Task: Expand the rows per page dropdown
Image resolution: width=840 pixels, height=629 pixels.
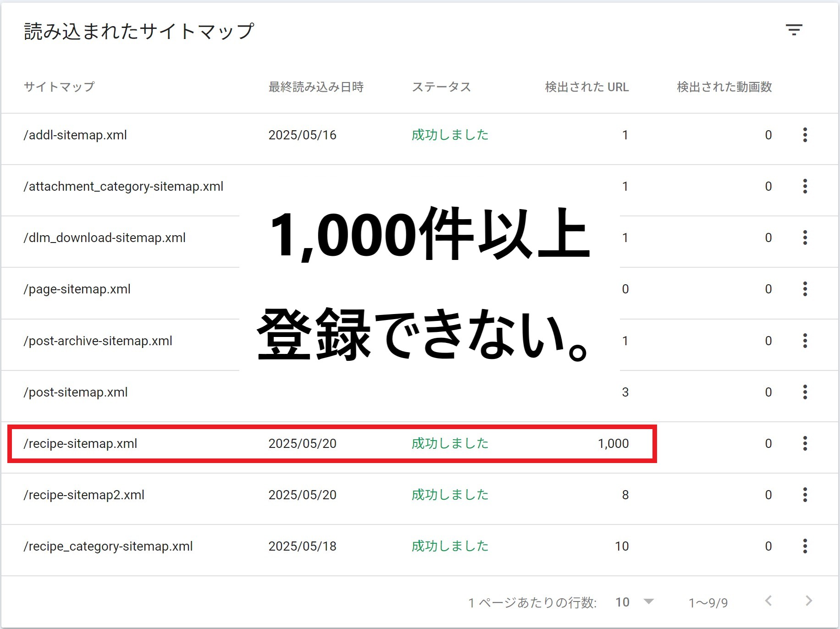Action: tap(635, 602)
